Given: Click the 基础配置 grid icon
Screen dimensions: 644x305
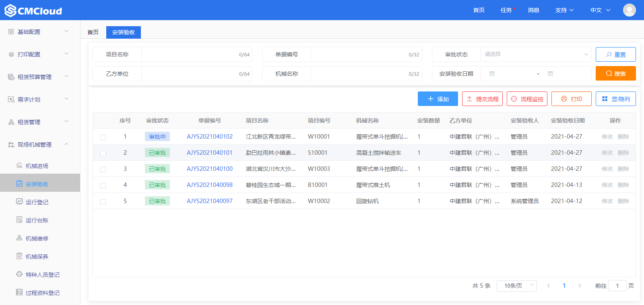Looking at the screenshot, I should point(11,31).
